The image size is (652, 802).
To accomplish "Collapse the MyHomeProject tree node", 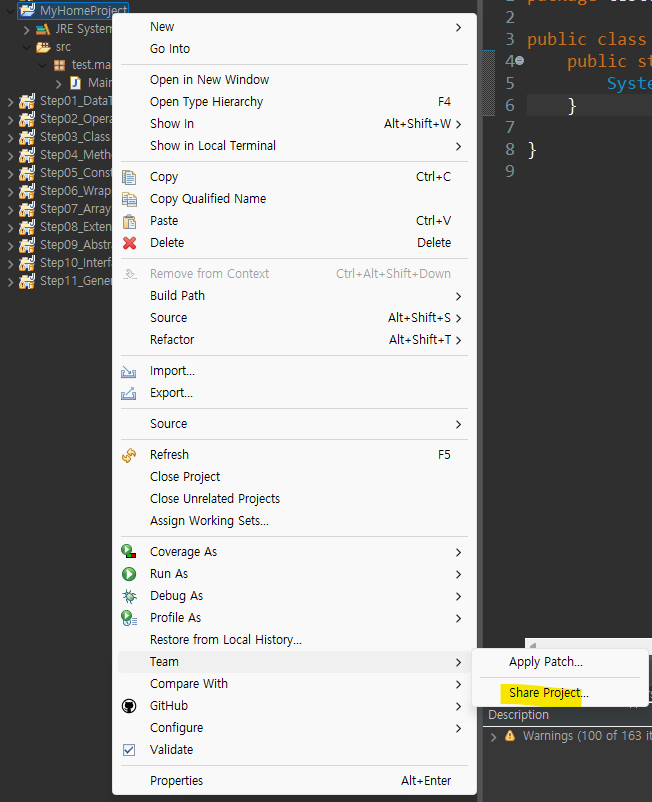I will coord(10,10).
